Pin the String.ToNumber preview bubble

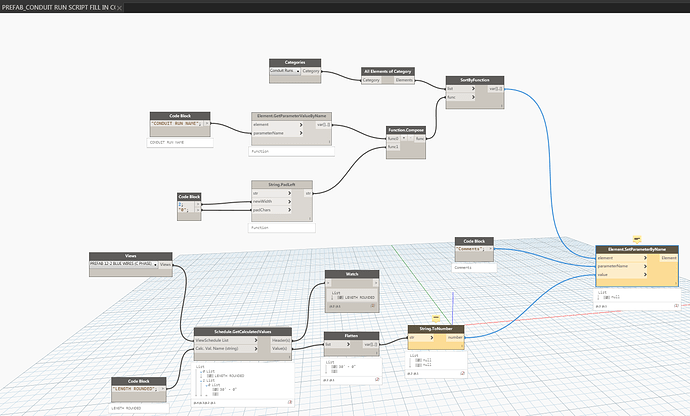[x=462, y=373]
